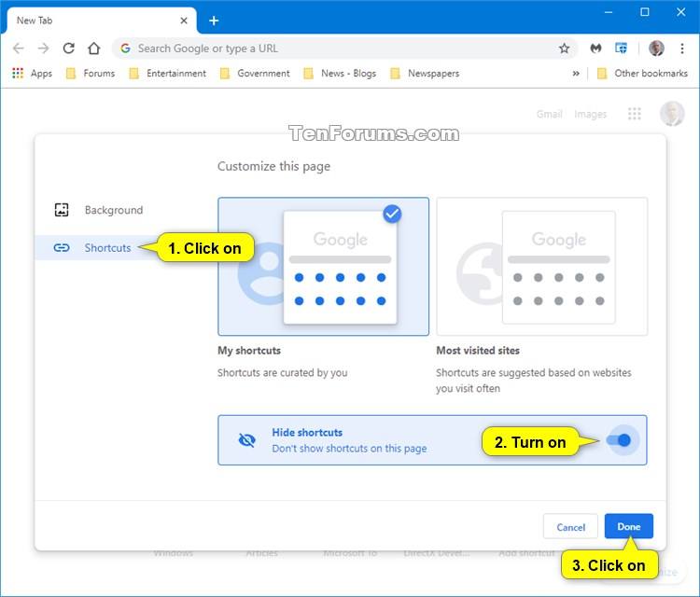Close the New Tab tab
Viewport: 700px width, 597px height.
pyautogui.click(x=184, y=21)
